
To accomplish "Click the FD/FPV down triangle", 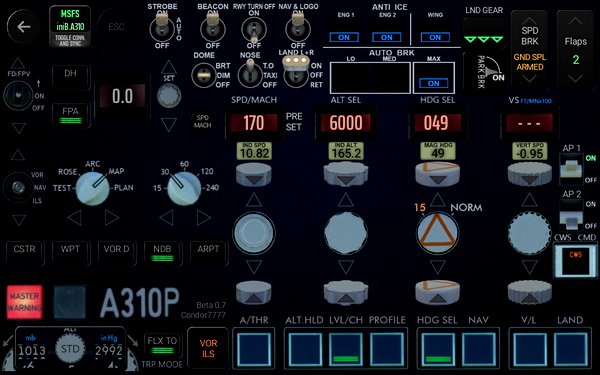I will (19, 128).
